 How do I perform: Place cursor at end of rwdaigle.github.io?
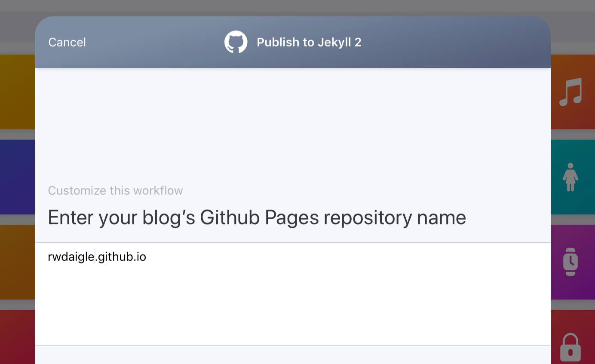coord(147,257)
